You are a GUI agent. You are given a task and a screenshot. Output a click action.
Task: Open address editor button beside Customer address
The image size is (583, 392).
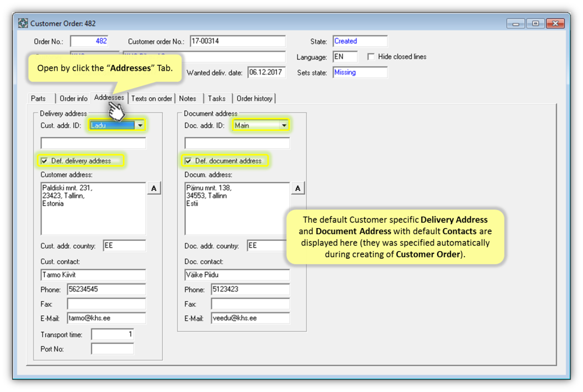[x=154, y=189]
